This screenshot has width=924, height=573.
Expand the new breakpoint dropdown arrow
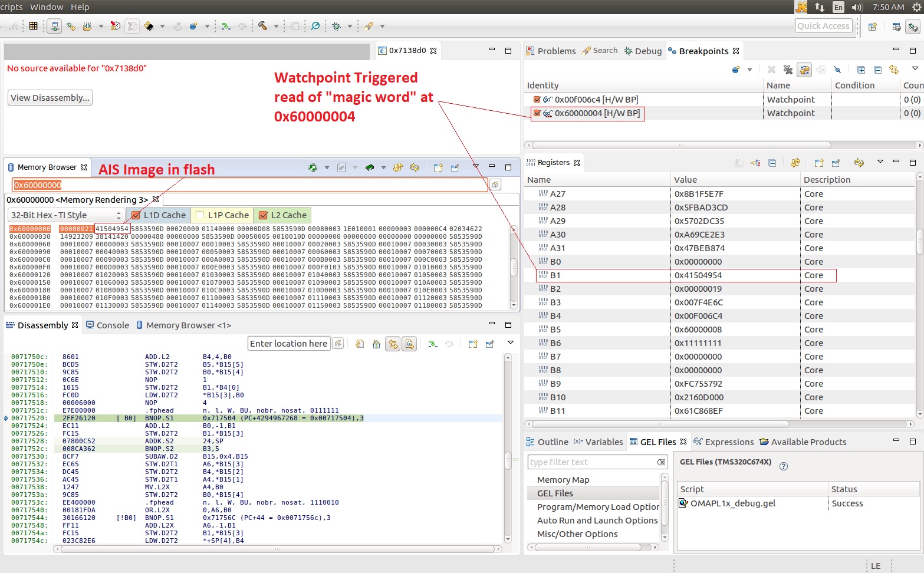[x=749, y=70]
